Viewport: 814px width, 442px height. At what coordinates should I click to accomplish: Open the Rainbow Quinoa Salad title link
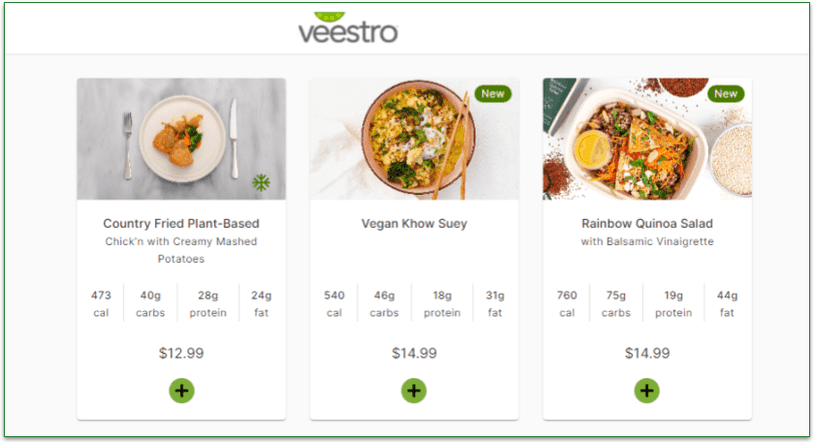click(647, 223)
